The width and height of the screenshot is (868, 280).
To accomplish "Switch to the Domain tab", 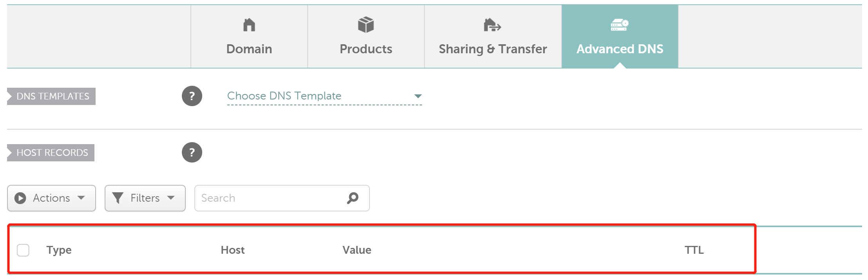I will 249,49.
